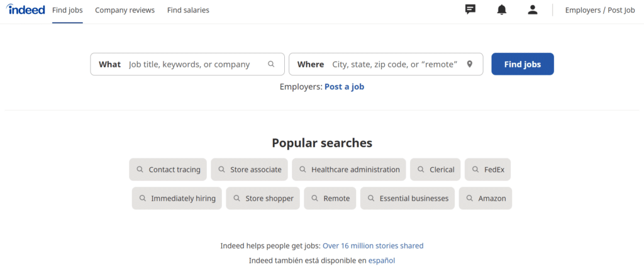Click the search icon on Contact tracing chip
This screenshot has width=644, height=271.
(140, 169)
